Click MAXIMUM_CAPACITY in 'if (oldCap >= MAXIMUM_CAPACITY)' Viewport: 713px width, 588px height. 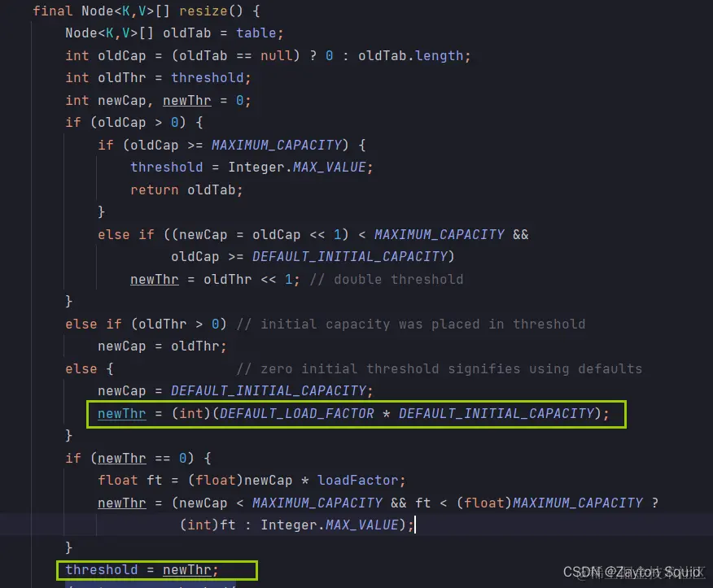click(x=277, y=145)
